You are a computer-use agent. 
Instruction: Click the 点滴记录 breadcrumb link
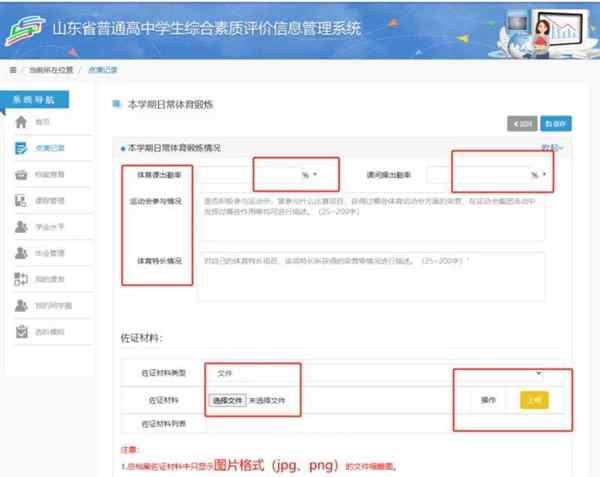pos(103,70)
